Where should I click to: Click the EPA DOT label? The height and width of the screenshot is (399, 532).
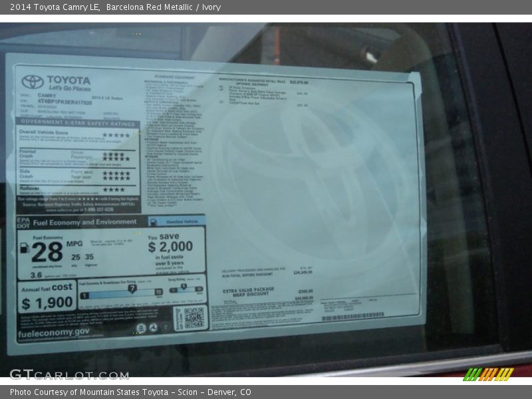pos(23,223)
